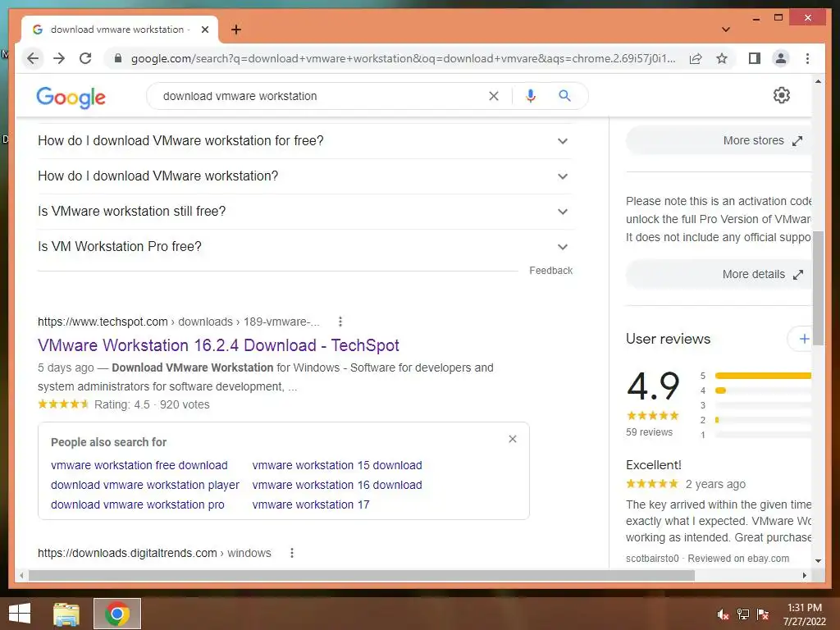Search download vmware workstation pro

pos(138,504)
